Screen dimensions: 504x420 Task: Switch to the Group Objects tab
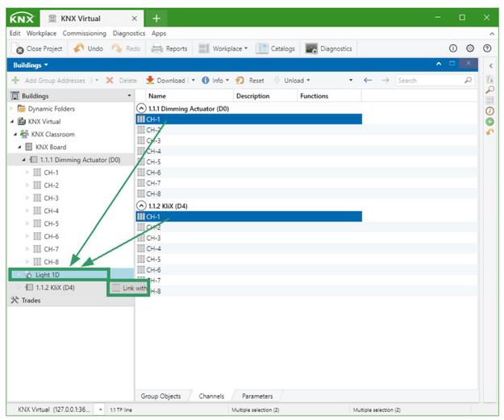click(x=160, y=396)
